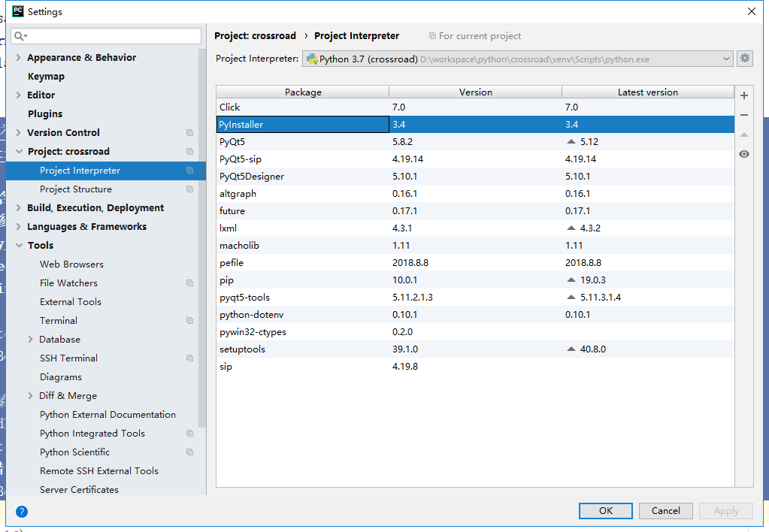Click the settings tree vertical scrollbar
769x532 pixels.
(x=202, y=237)
